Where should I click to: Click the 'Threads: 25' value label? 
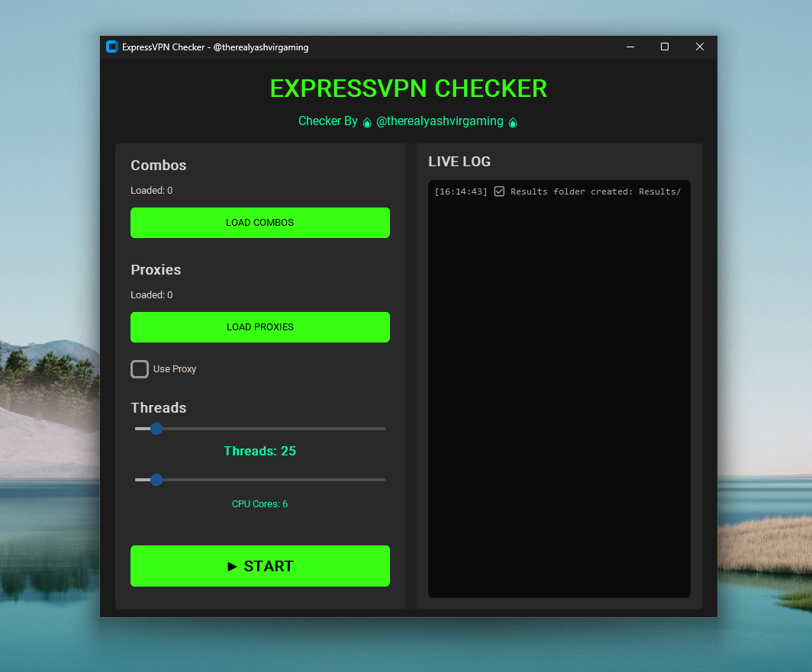pyautogui.click(x=260, y=451)
